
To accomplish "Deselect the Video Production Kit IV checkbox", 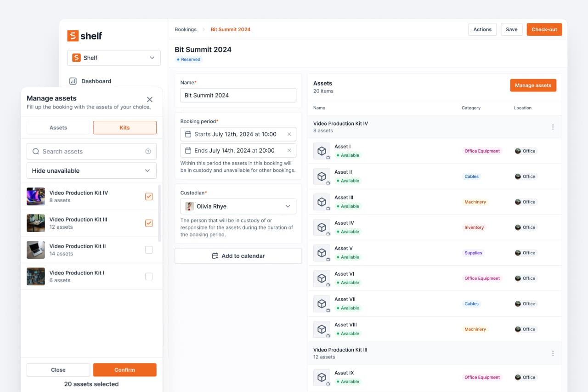I will [149, 196].
